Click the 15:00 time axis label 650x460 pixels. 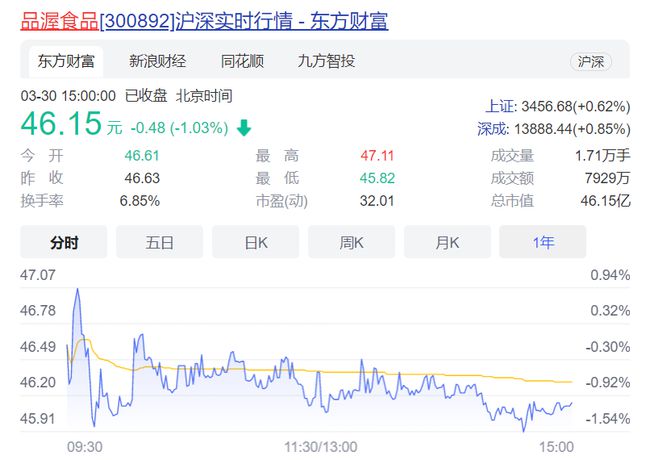(556, 446)
